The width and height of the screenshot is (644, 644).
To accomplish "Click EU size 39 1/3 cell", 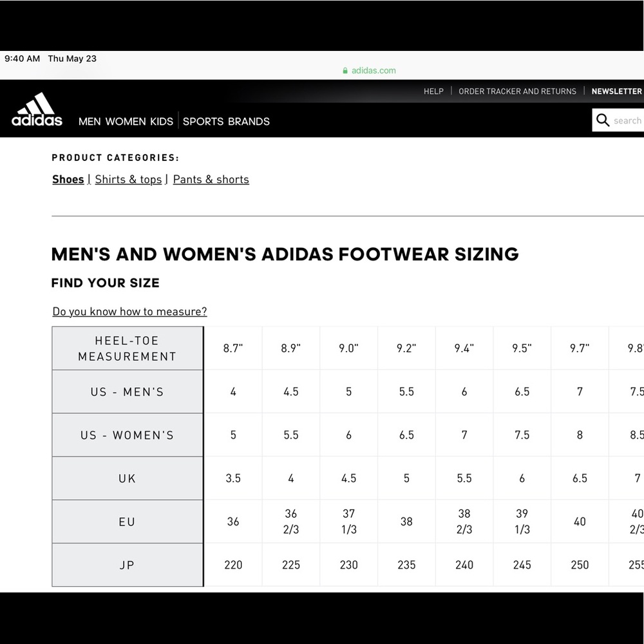I will pos(522,522).
